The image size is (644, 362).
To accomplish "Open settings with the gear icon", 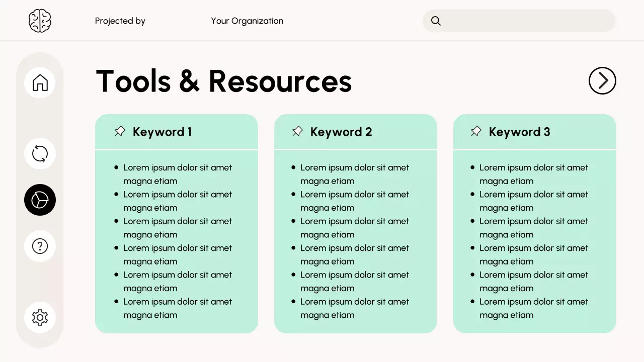I will 40,317.
